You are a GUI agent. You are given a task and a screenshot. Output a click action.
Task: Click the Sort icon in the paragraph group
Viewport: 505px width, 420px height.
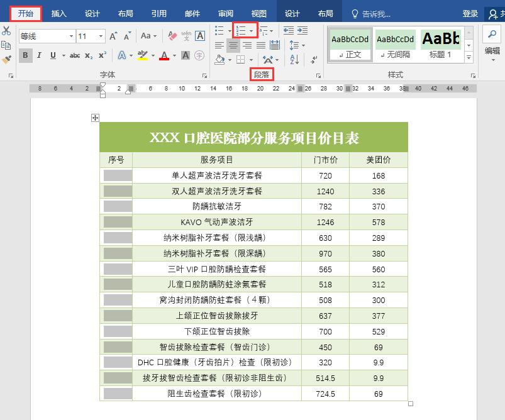tap(294, 60)
